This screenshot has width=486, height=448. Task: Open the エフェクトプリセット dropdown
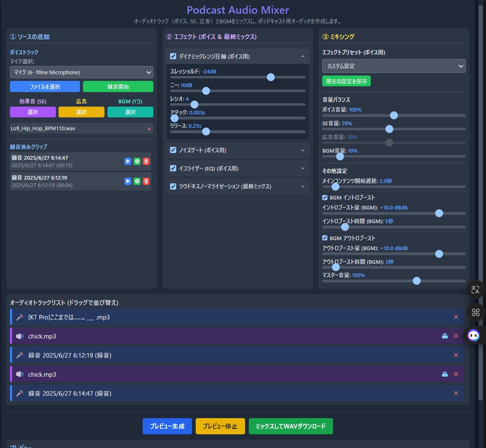click(394, 66)
